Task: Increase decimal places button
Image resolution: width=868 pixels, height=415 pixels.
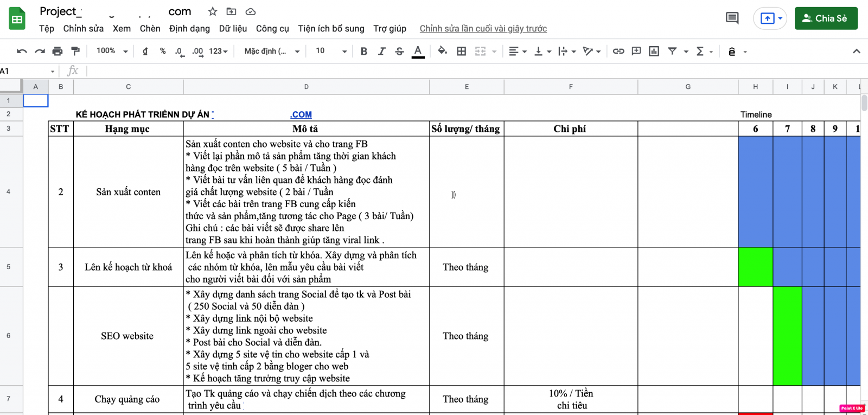Action: click(197, 51)
